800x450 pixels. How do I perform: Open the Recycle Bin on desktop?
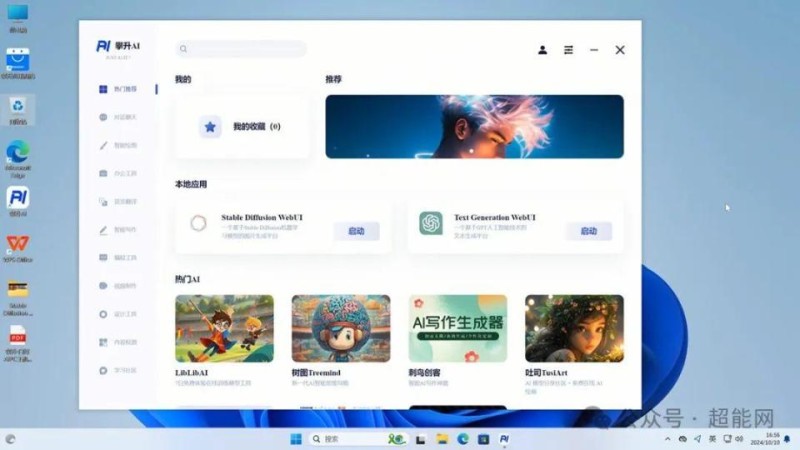18,110
